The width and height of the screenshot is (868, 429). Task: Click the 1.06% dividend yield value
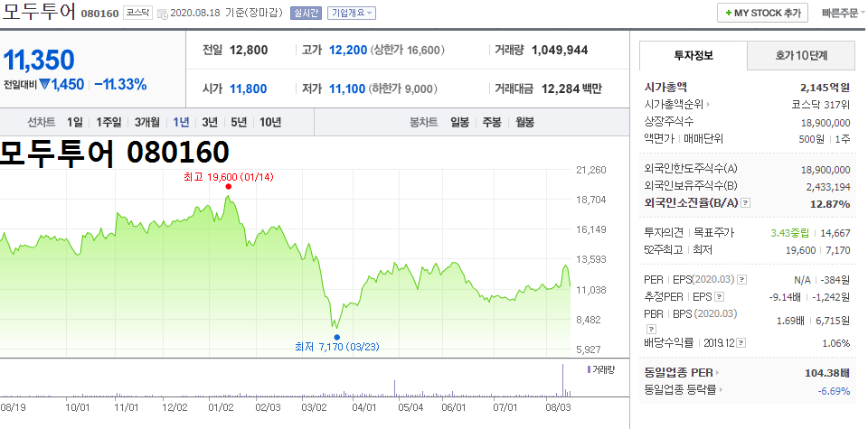click(x=835, y=343)
